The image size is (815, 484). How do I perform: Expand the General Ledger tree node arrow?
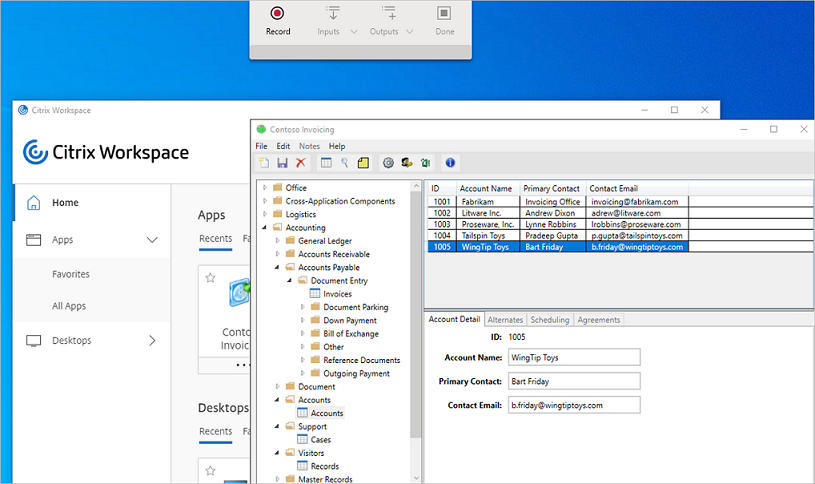point(277,240)
